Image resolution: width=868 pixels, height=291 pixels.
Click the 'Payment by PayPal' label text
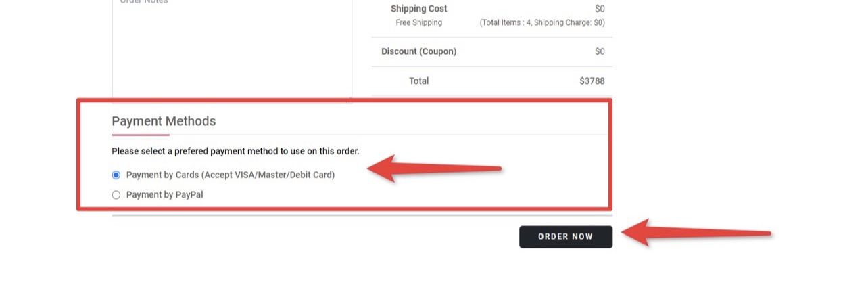(x=164, y=195)
